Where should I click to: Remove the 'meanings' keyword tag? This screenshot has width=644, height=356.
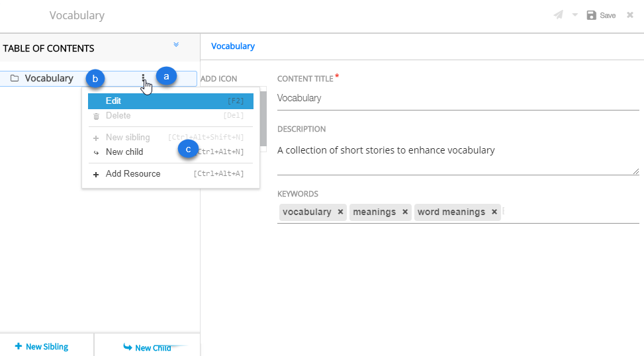click(405, 212)
